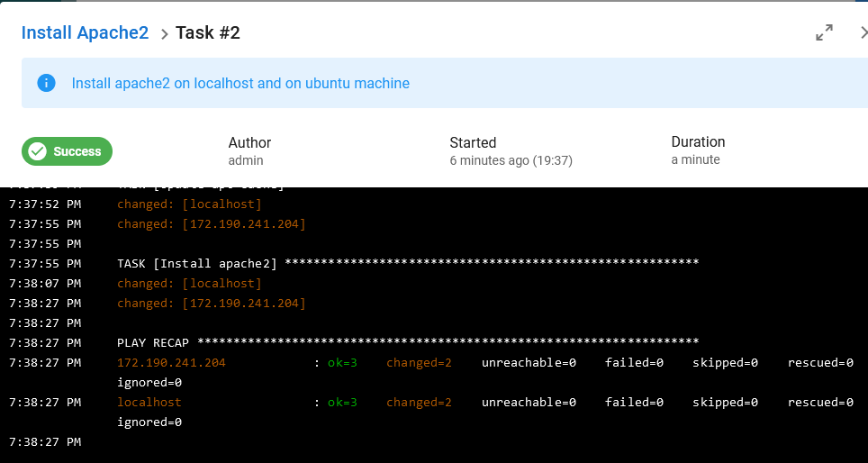Click the Author label
The height and width of the screenshot is (463, 868).
(249, 143)
